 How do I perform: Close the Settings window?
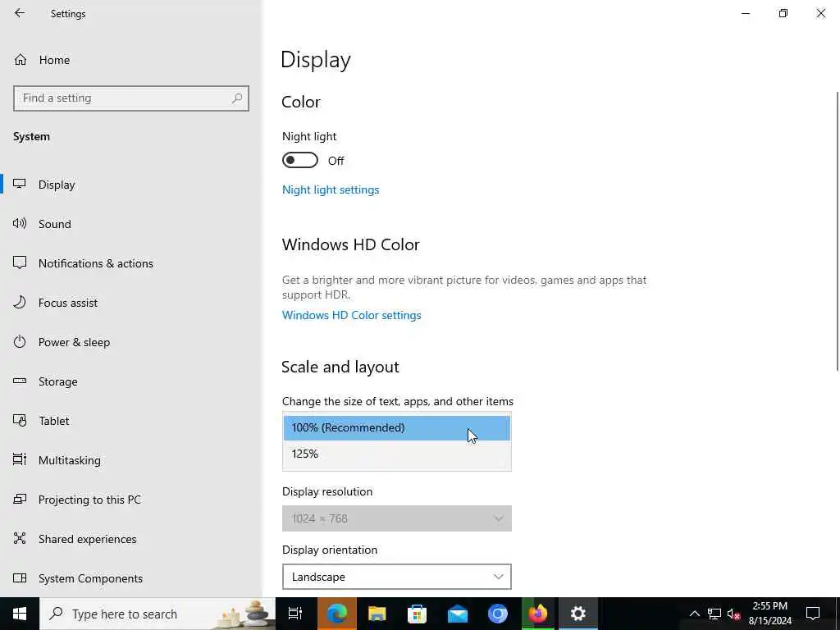point(820,13)
